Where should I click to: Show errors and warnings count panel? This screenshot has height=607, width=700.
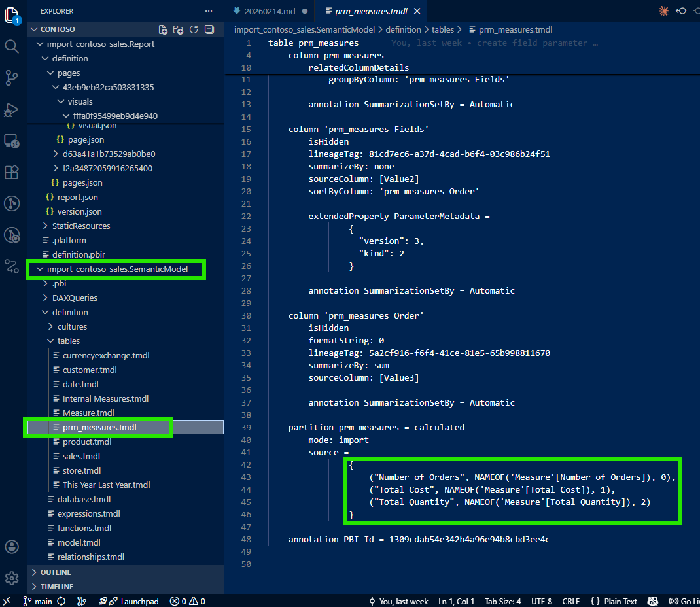[188, 601]
